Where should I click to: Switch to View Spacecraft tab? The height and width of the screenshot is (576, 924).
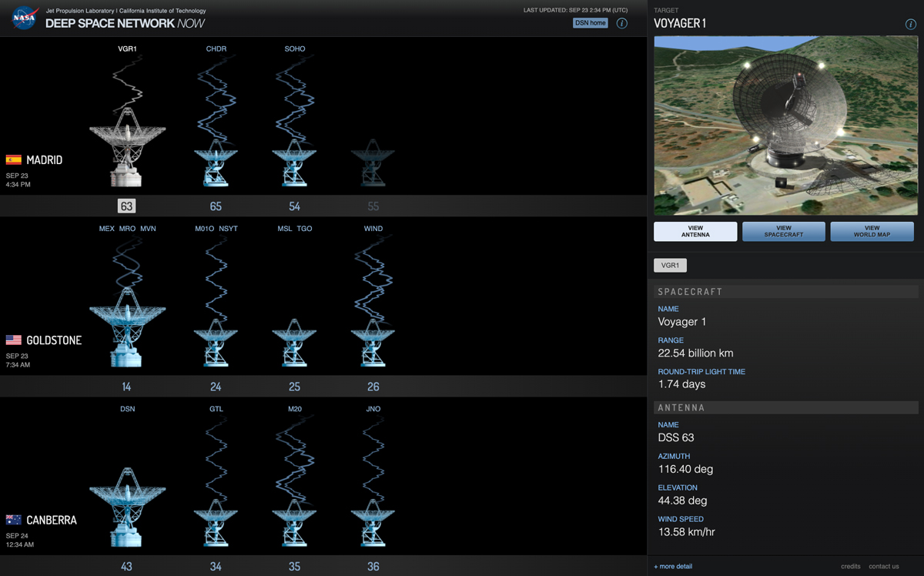[784, 232]
